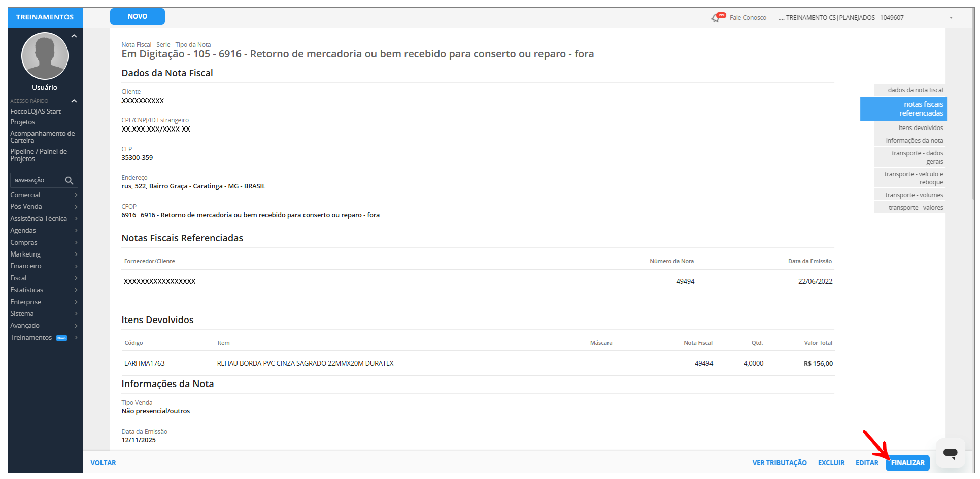Jump to itens devolvidos section
This screenshot has width=980, height=479.
(x=909, y=128)
